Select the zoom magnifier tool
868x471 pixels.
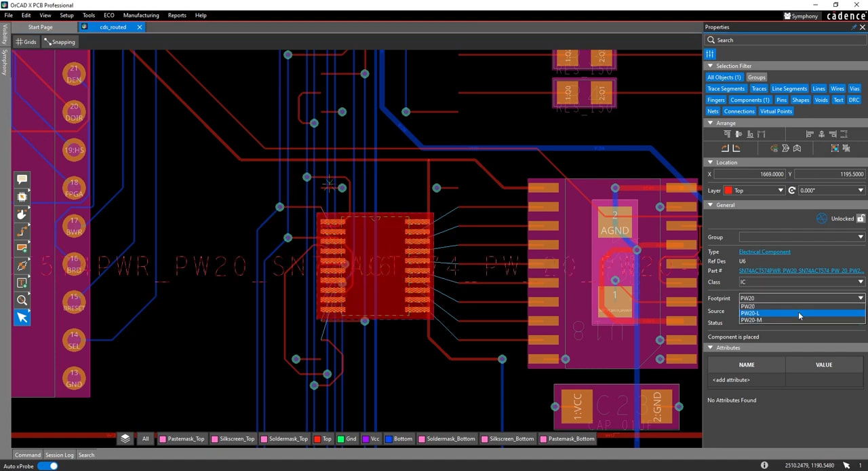[22, 300]
